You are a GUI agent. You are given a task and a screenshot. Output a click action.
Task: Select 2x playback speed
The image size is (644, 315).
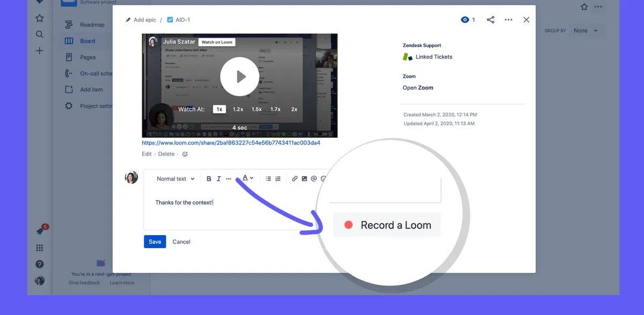click(294, 109)
